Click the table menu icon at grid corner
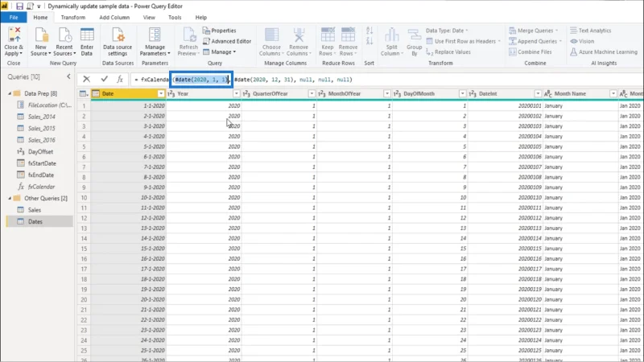Screen dimensions: 644x362 84,93
